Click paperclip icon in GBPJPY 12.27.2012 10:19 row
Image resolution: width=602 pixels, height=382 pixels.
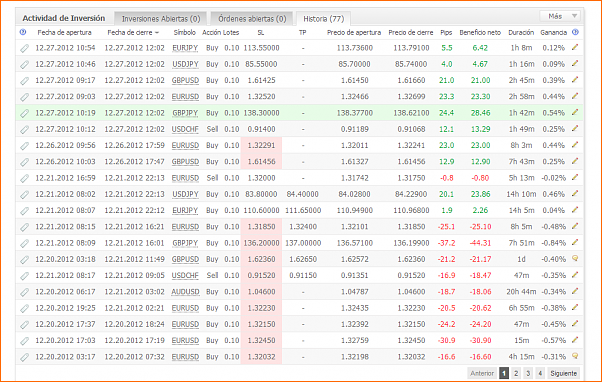point(25,113)
